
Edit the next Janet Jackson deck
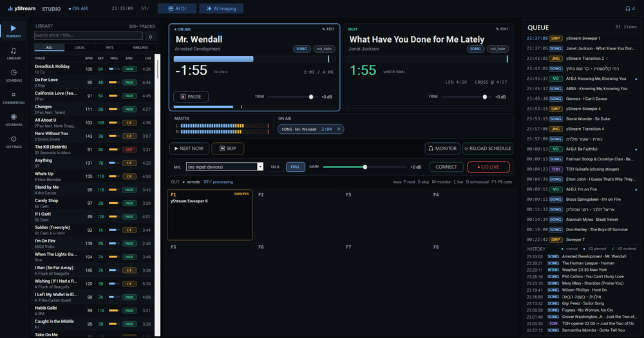[502, 29]
